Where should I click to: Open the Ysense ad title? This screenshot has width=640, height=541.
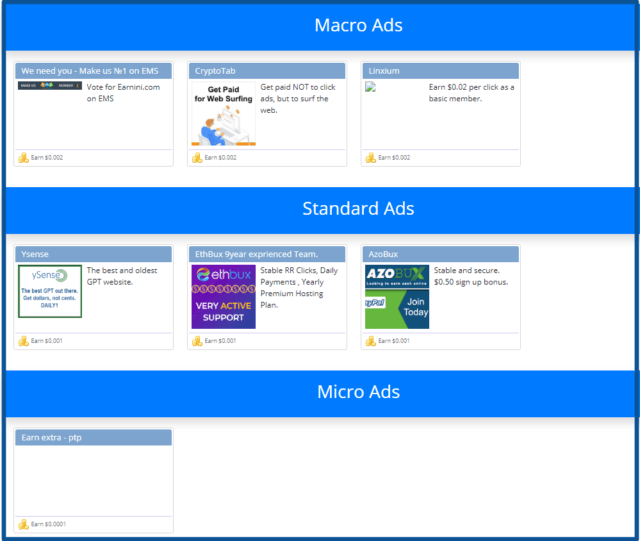tap(93, 254)
